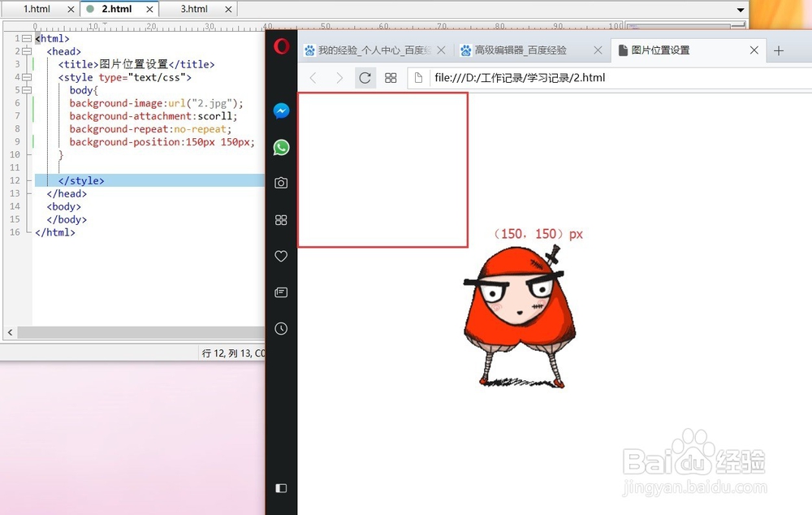Take a snapshot with sidebar camera icon
This screenshot has width=812, height=515.
281,183
